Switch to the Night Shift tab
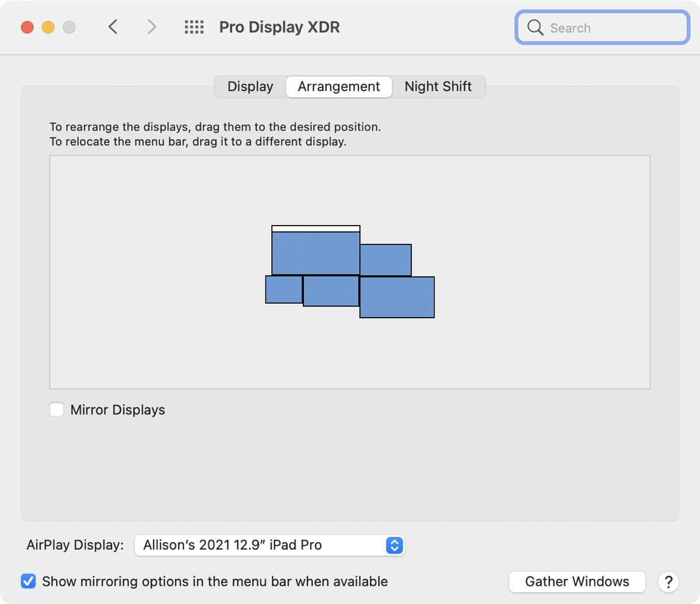The width and height of the screenshot is (700, 604). pos(438,87)
